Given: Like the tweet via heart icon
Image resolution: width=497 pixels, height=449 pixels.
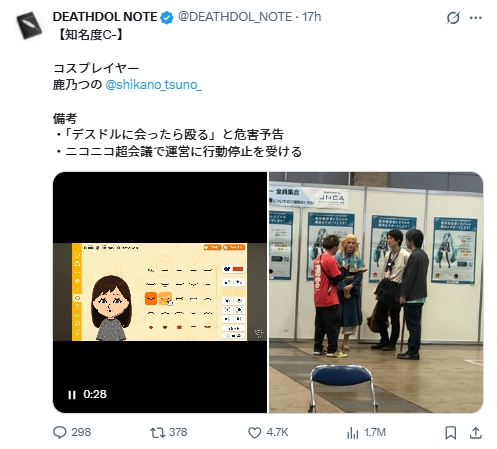Looking at the screenshot, I should click(255, 433).
